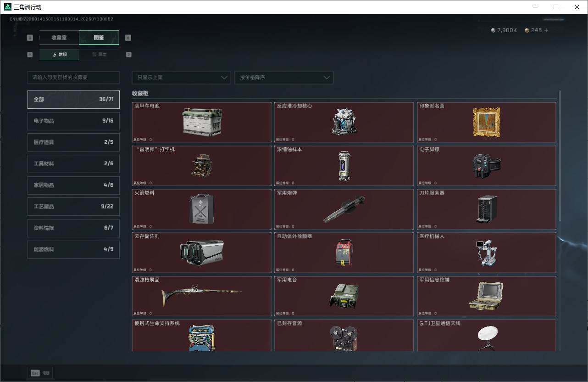Focus the 请输入想要查找的收藏品 search field
The image size is (588, 382).
[73, 78]
